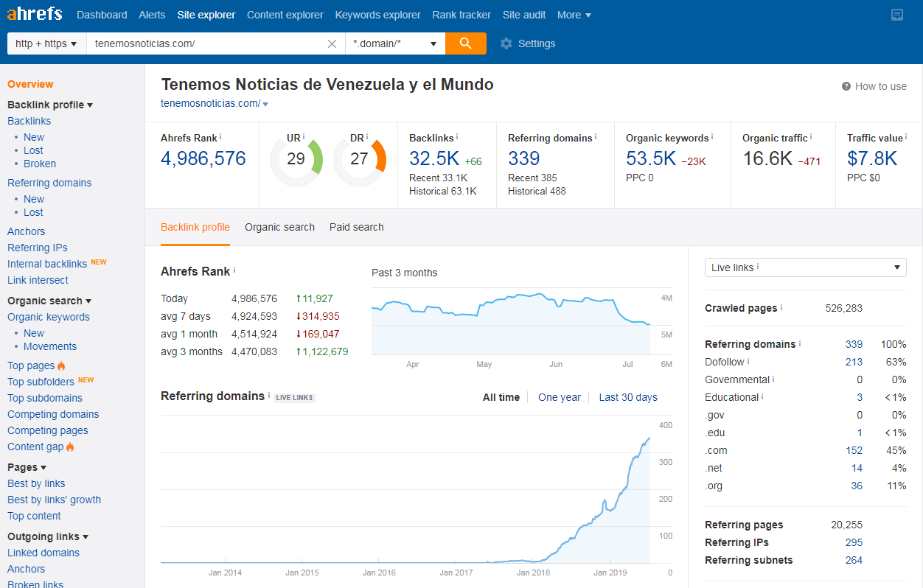Click the orange search magnifier button
The height and width of the screenshot is (588, 923).
coord(466,43)
